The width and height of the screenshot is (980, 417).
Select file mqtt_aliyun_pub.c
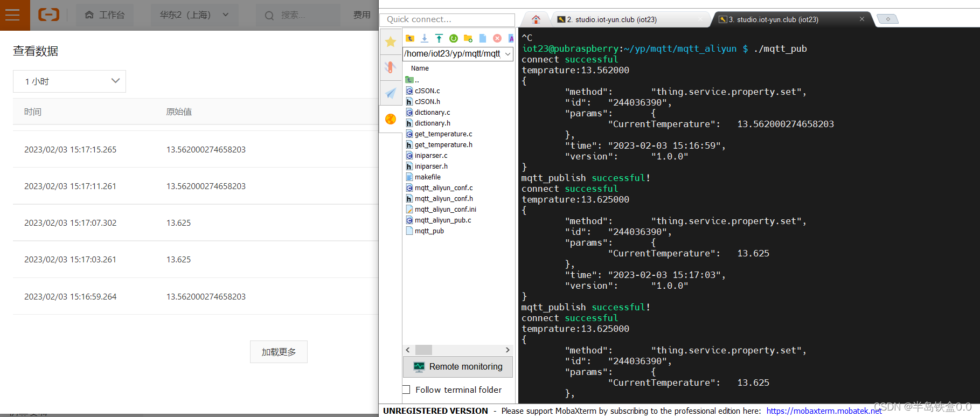pos(439,220)
